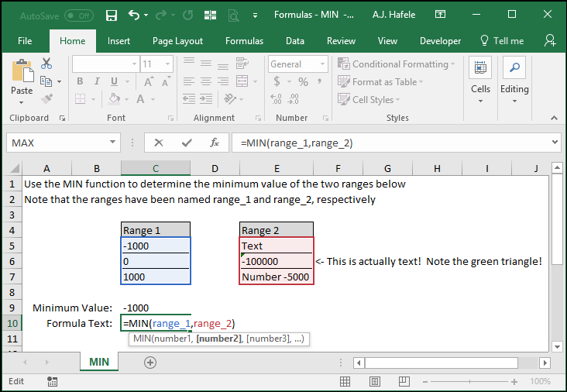The image size is (567, 392).
Task: Click the Redo arrow icon
Action: click(161, 15)
